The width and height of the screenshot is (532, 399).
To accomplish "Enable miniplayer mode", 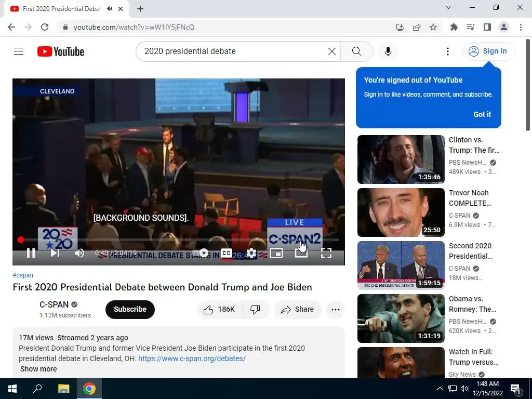I will coord(276,253).
